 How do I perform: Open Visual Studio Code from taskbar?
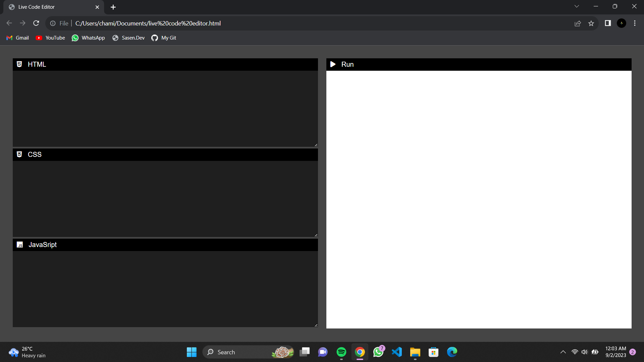point(397,352)
